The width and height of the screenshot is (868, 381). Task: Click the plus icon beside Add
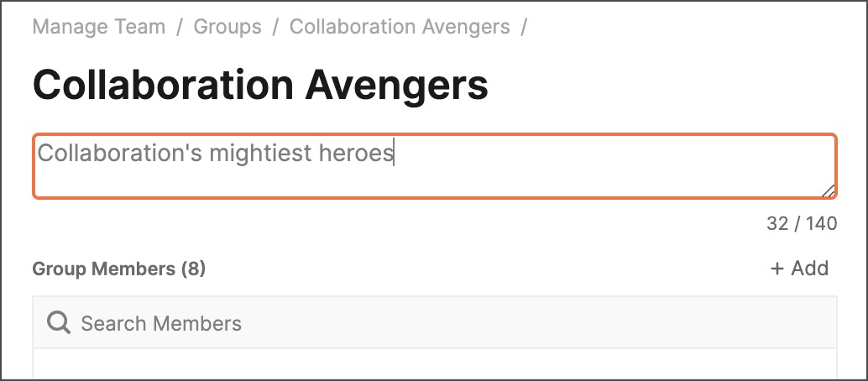(x=777, y=269)
